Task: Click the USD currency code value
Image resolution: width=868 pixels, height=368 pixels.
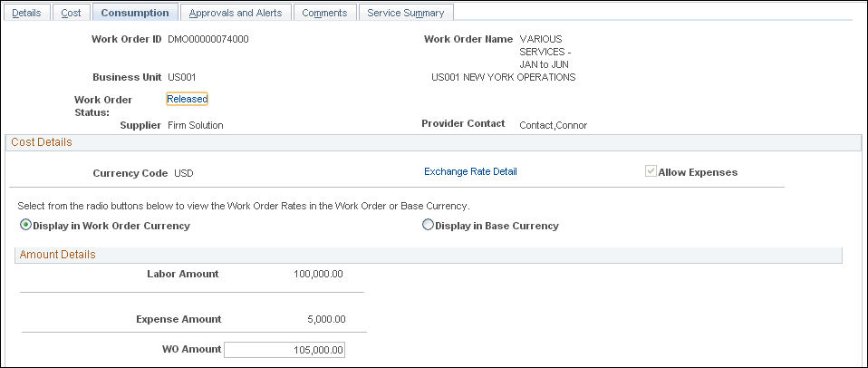Action: point(184,174)
